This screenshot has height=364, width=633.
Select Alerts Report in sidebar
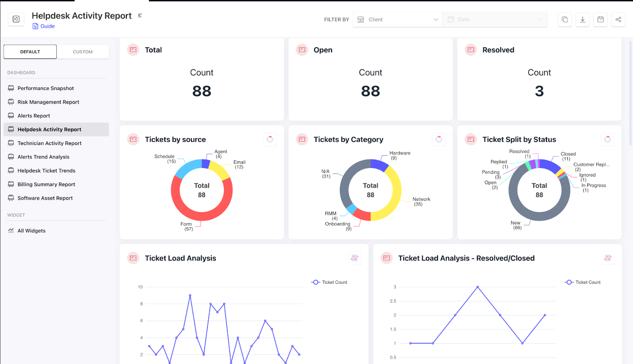pyautogui.click(x=56, y=116)
